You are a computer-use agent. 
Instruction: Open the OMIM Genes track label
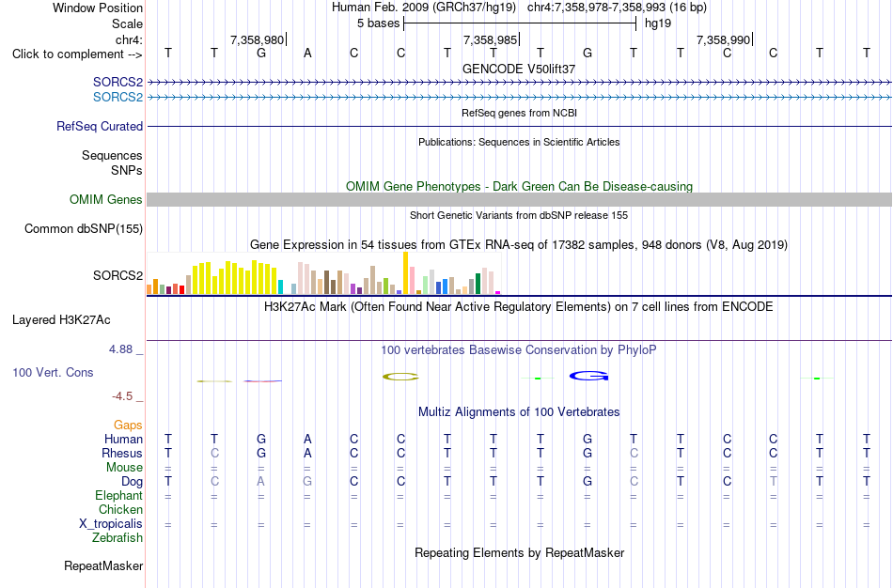106,200
